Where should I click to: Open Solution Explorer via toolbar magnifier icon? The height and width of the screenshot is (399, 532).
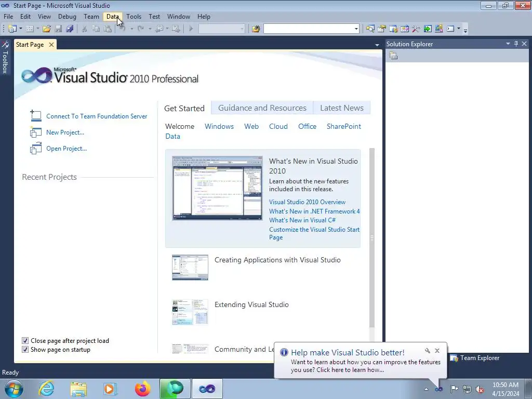[370, 29]
